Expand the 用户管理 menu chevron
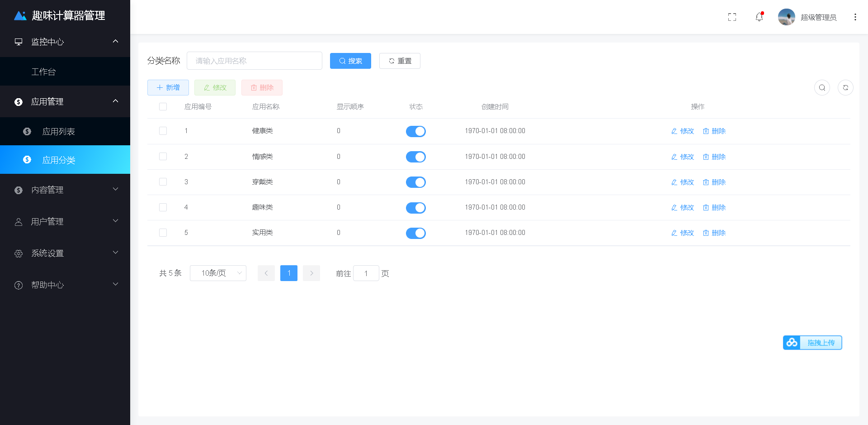Image resolution: width=868 pixels, height=425 pixels. (116, 221)
